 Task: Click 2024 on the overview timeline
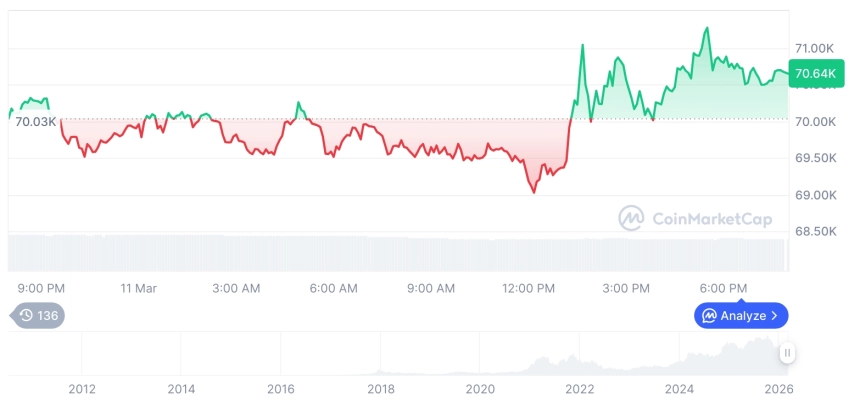tap(679, 389)
